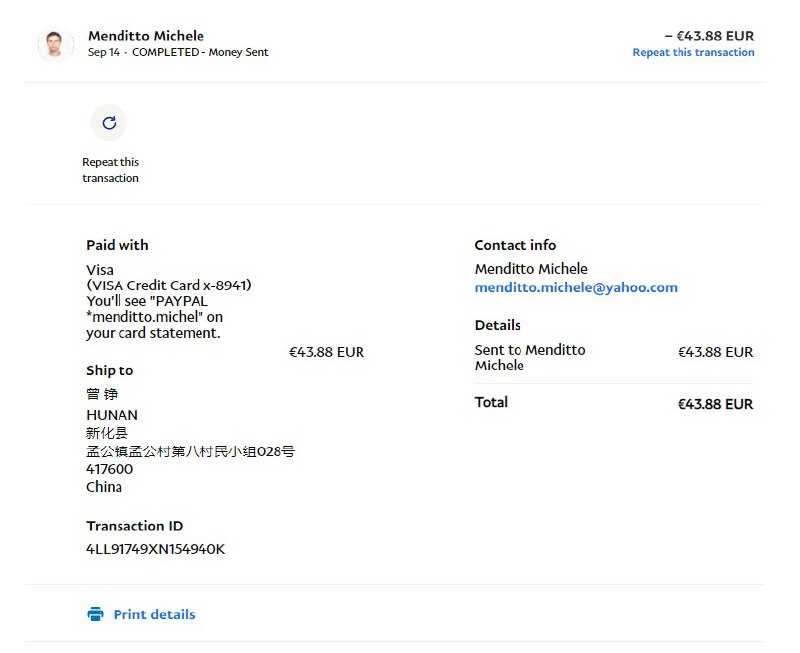Click the Contact info heading
The width and height of the screenshot is (800, 653).
coord(515,245)
